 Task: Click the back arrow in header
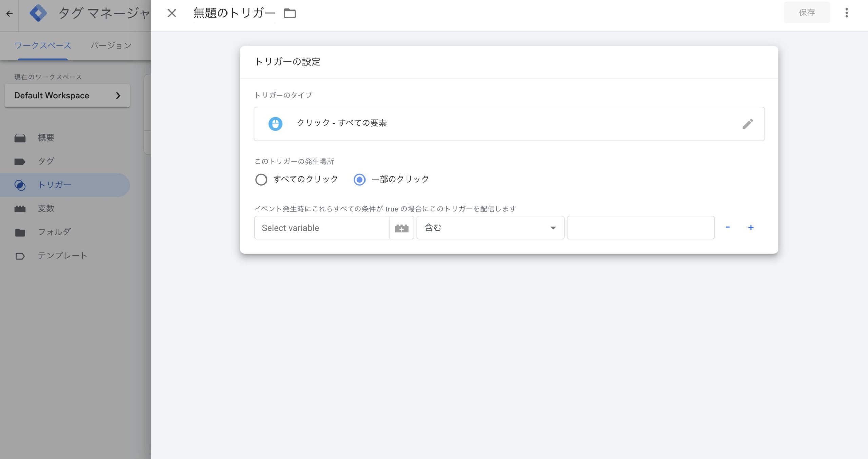(x=9, y=14)
